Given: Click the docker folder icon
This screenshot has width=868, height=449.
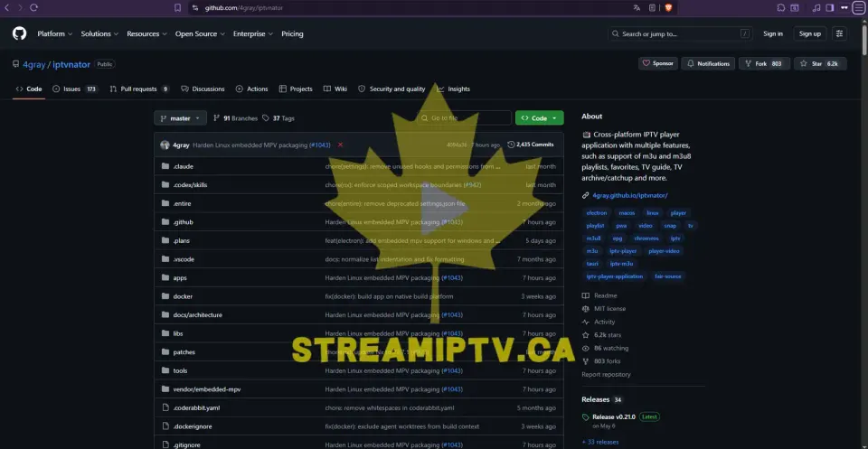Looking at the screenshot, I should pyautogui.click(x=165, y=296).
